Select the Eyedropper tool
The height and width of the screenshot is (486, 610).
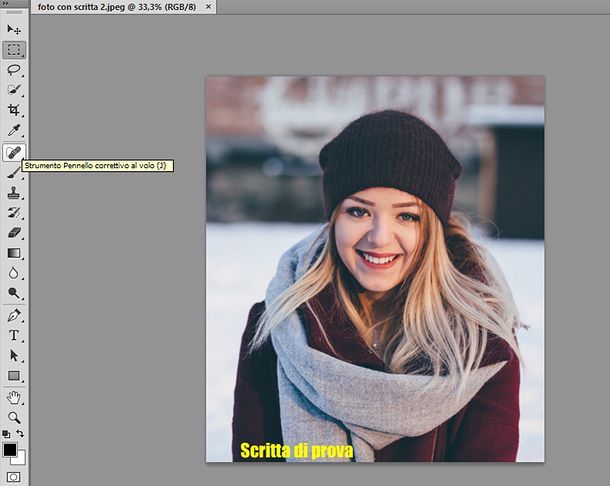[x=14, y=131]
